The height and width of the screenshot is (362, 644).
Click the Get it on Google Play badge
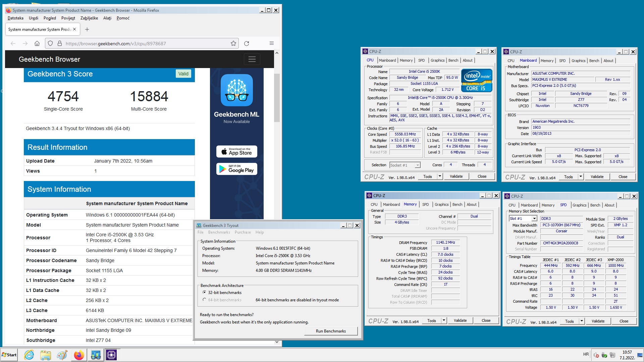[237, 169]
